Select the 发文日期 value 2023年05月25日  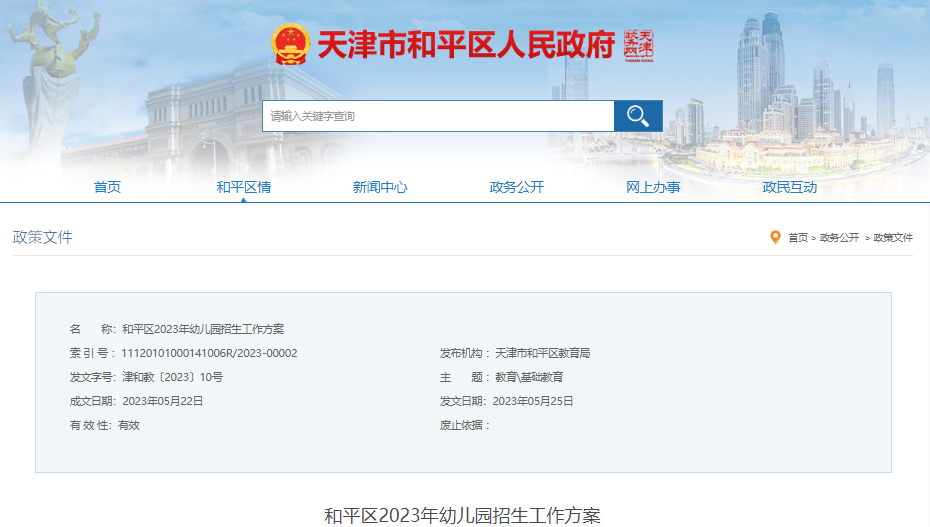coord(533,401)
